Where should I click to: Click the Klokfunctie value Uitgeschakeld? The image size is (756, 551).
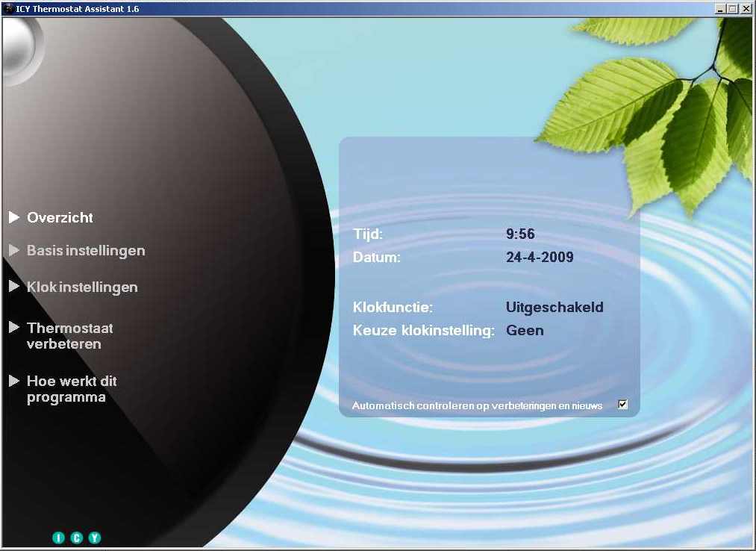coord(554,308)
